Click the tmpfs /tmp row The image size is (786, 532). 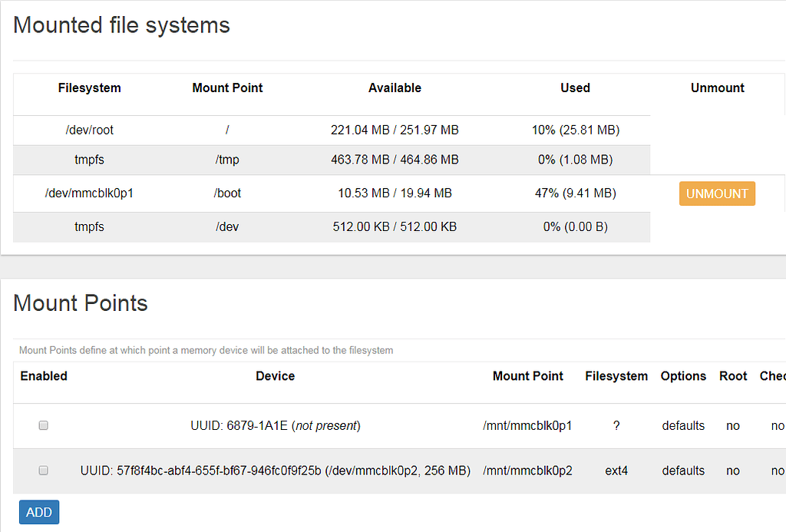coord(89,160)
